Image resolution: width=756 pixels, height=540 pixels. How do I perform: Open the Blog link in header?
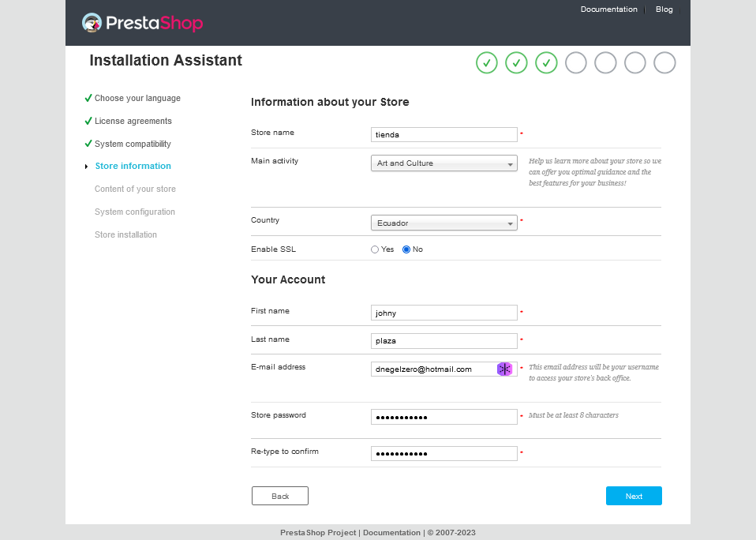point(664,9)
